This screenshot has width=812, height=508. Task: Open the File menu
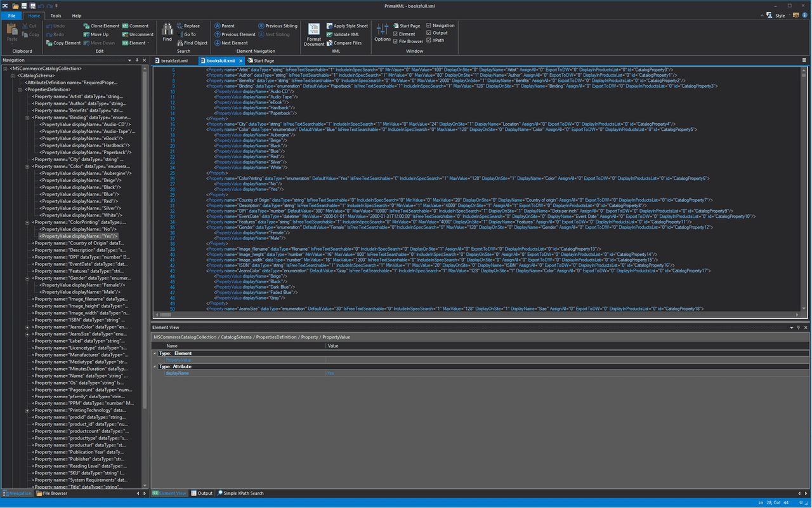pos(11,15)
